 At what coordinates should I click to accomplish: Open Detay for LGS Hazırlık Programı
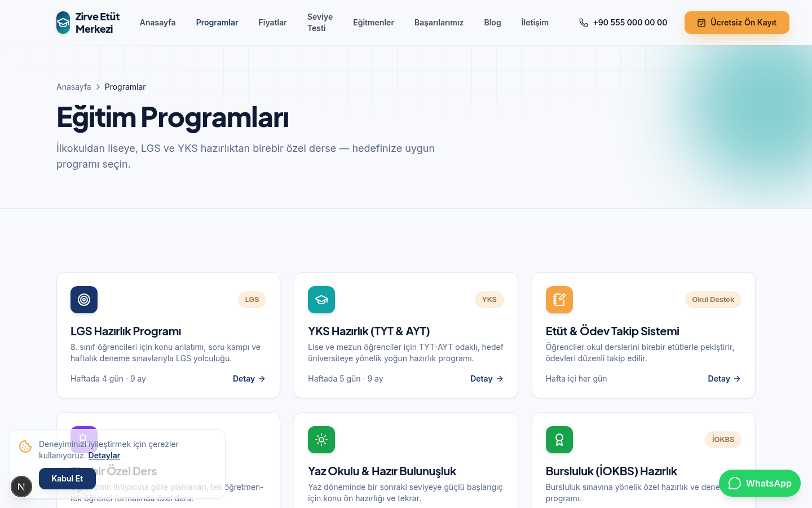249,379
